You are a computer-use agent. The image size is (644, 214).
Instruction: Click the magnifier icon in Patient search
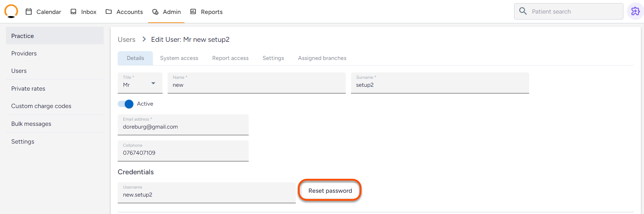(523, 11)
